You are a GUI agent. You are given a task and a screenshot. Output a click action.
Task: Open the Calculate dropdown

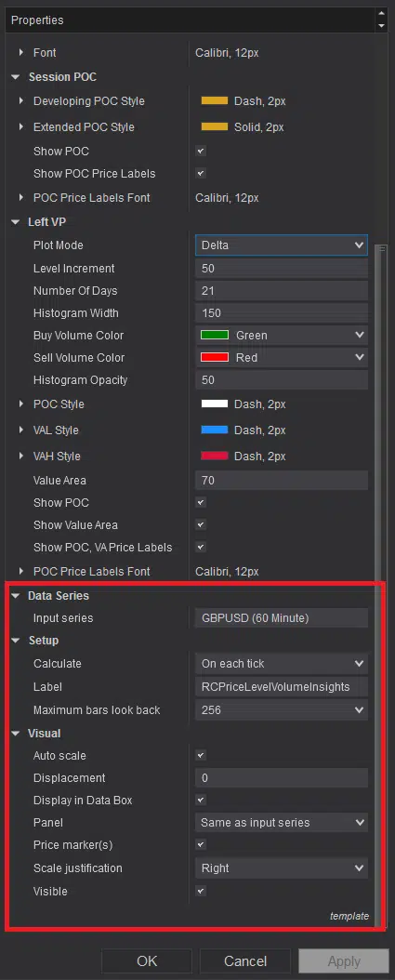(282, 664)
